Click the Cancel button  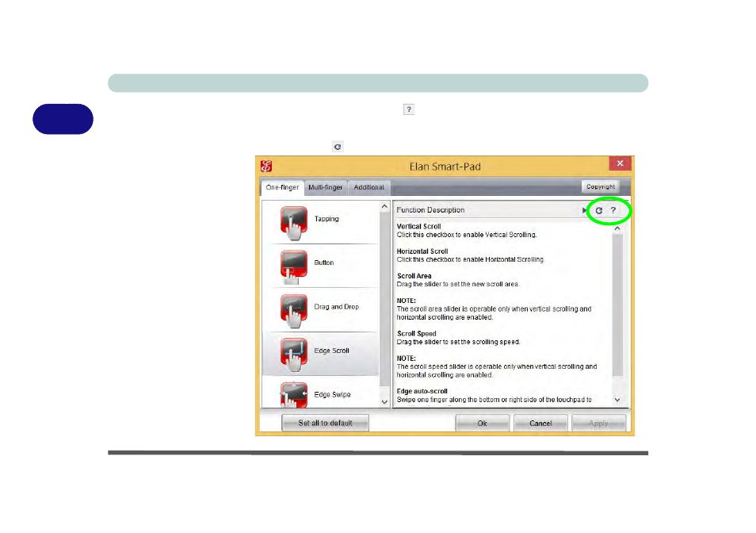tap(540, 423)
